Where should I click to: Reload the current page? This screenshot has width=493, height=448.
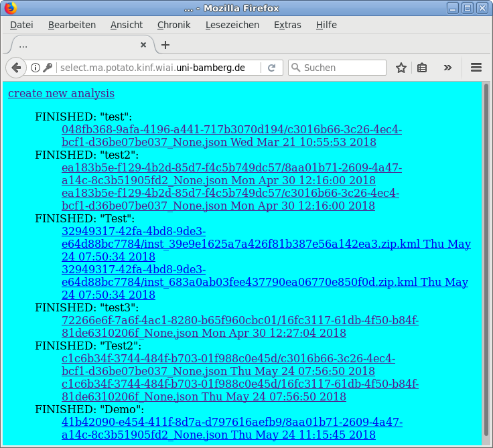(271, 68)
